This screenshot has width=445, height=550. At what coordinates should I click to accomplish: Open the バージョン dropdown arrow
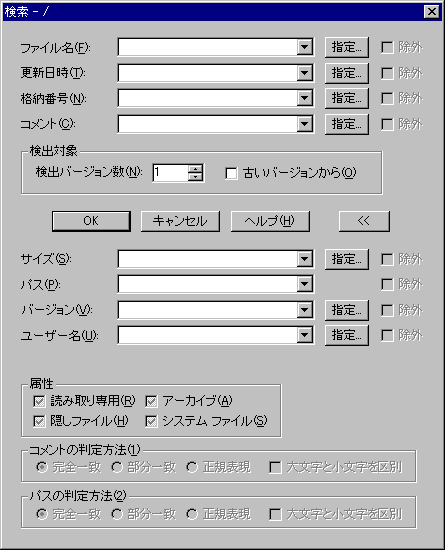tap(304, 310)
